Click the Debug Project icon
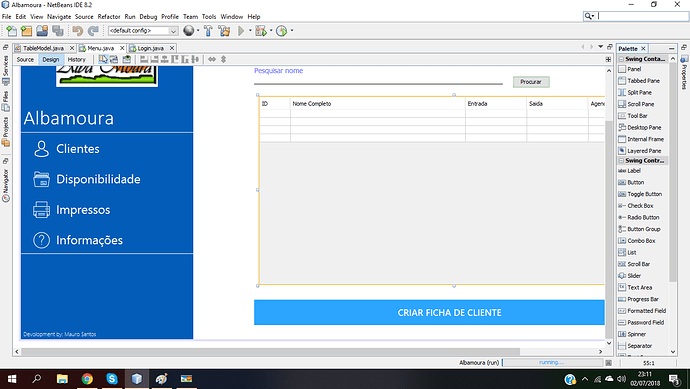Image resolution: width=690 pixels, height=389 pixels. point(261,31)
